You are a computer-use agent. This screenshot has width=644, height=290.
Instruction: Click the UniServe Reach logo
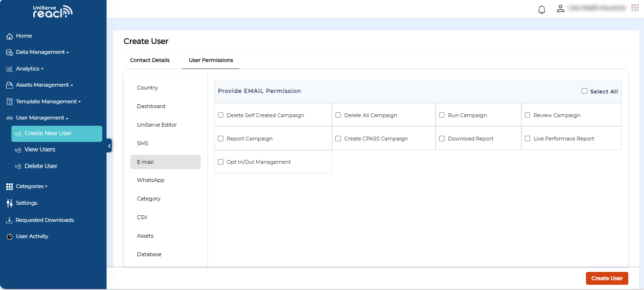tap(52, 12)
